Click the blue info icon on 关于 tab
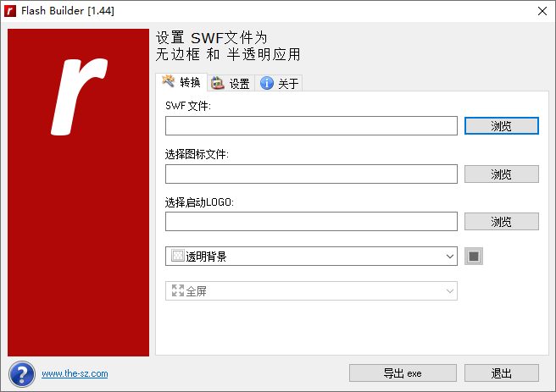 267,83
